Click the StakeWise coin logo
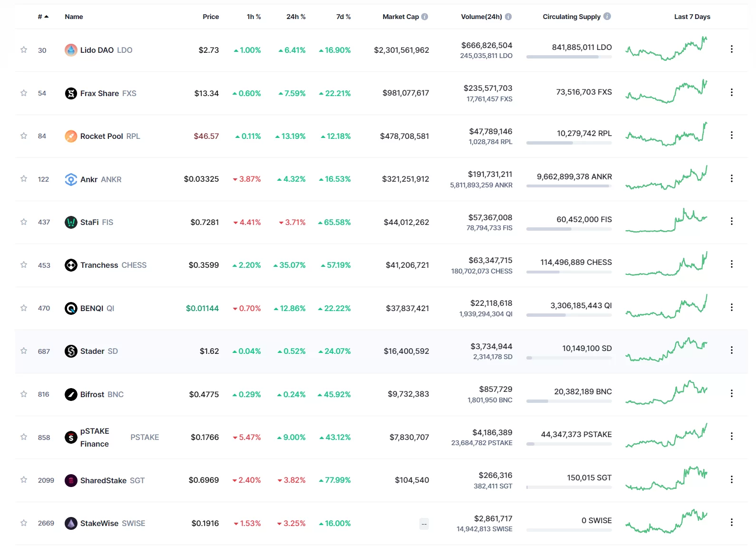 71,523
